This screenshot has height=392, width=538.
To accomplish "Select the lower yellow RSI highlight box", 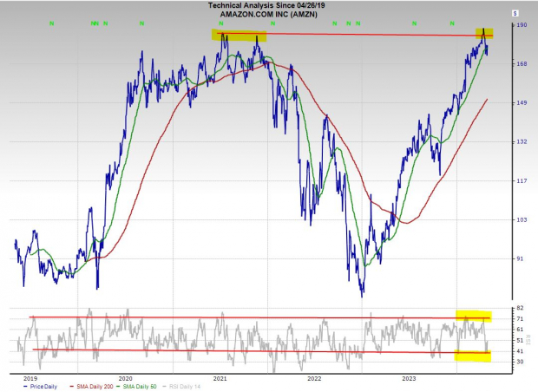I will 474,355.
